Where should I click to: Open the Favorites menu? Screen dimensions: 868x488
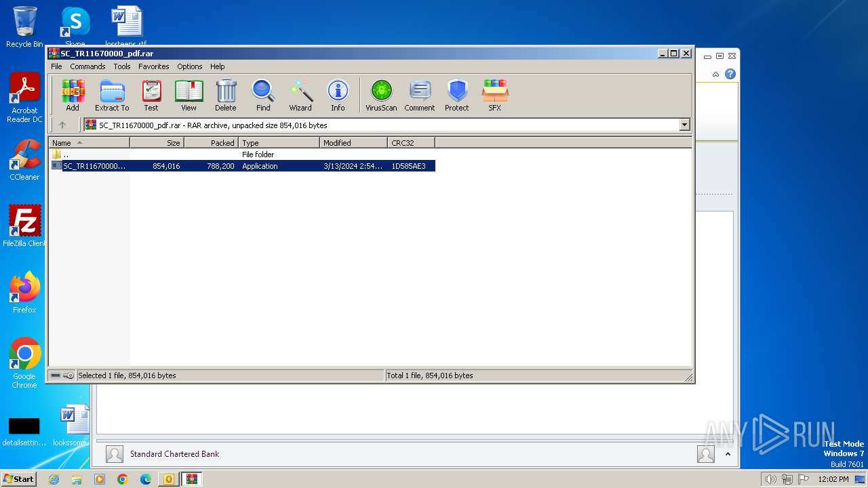coord(154,66)
